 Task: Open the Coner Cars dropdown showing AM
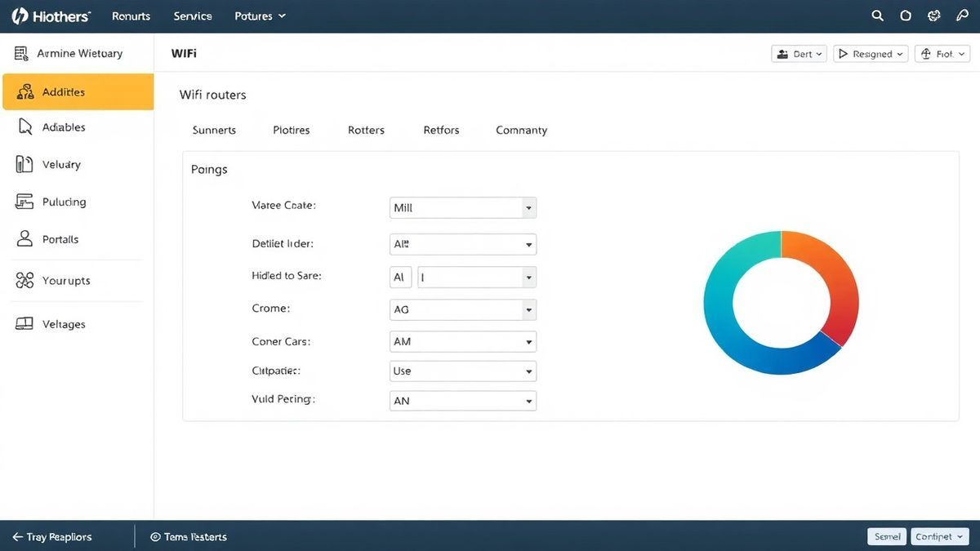(x=463, y=341)
